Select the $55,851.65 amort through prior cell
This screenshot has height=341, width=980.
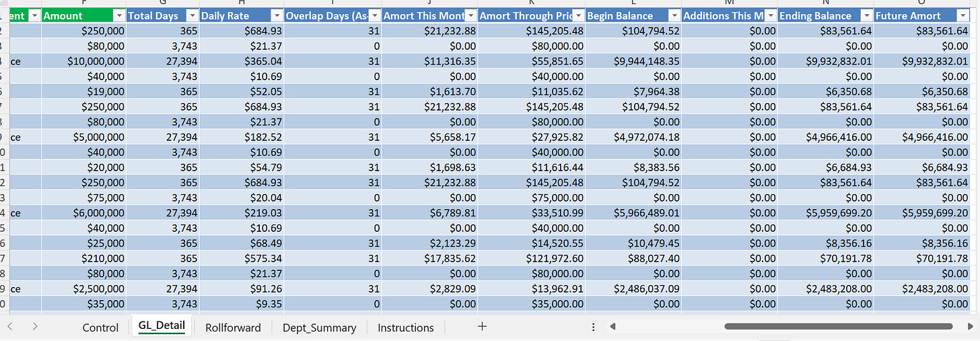(x=532, y=61)
